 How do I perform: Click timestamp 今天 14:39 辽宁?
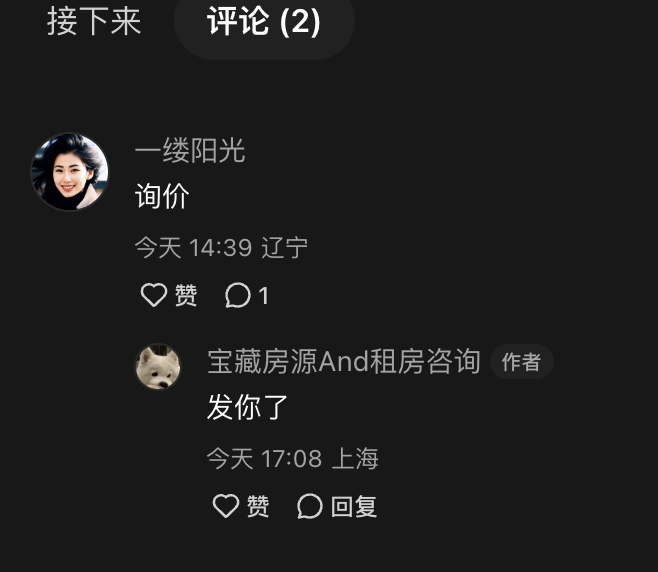point(221,247)
